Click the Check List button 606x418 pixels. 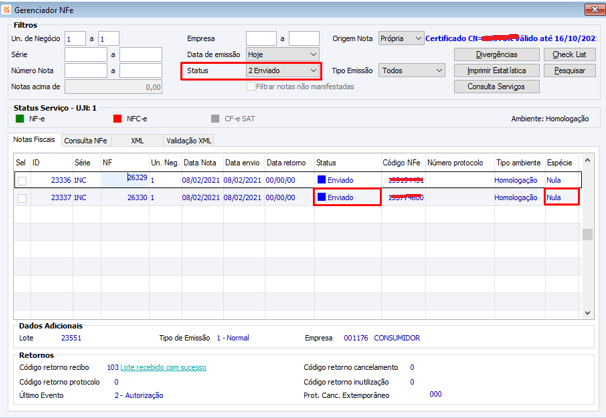pyautogui.click(x=569, y=54)
